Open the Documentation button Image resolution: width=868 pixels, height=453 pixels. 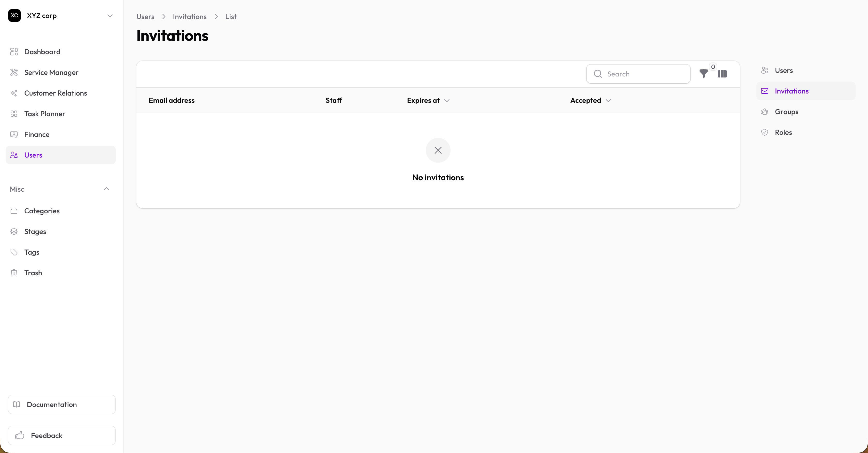[62, 404]
